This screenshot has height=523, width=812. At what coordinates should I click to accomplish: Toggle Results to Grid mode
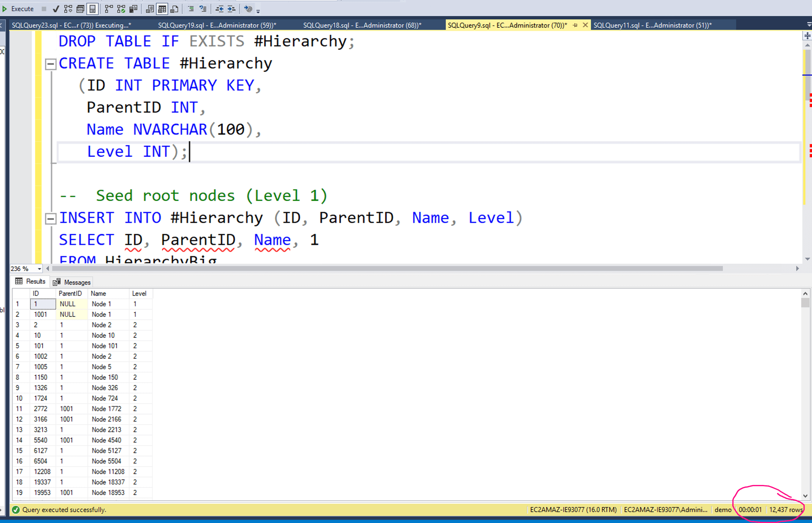point(162,9)
